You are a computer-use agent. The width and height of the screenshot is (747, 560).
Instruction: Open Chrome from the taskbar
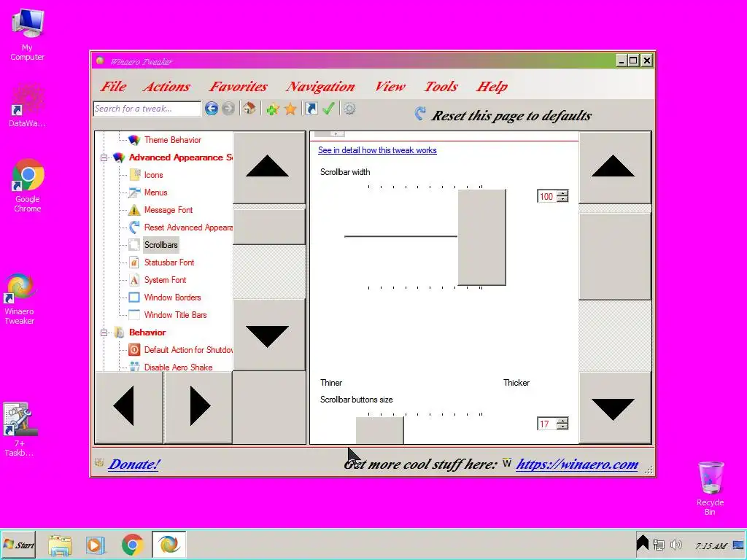(133, 545)
